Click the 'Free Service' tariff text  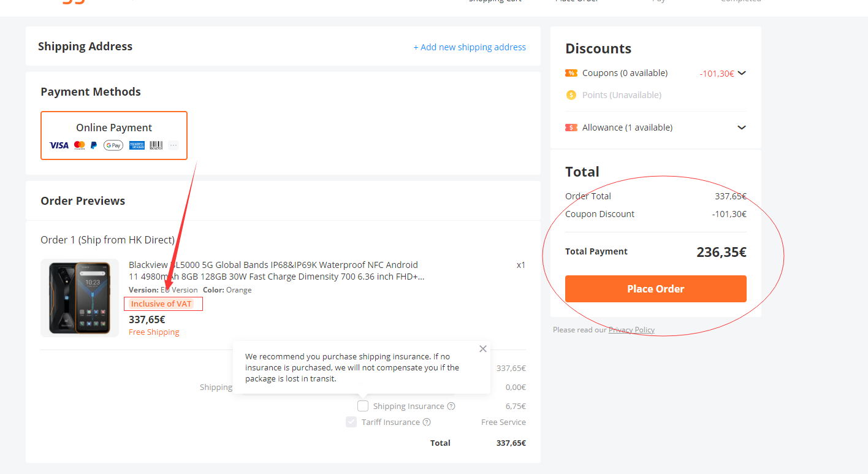(x=503, y=422)
